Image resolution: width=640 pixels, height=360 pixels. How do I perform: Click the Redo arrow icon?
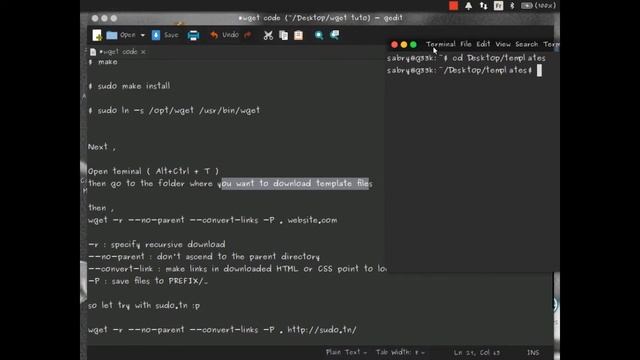(247, 36)
